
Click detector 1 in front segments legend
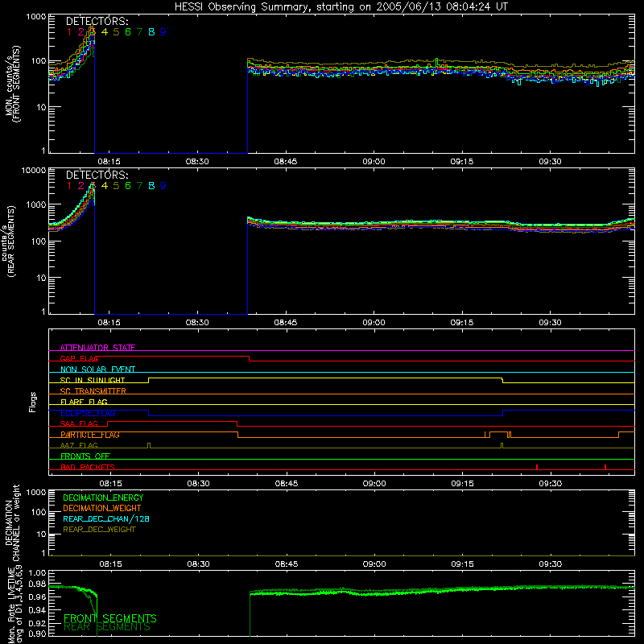click(69, 32)
